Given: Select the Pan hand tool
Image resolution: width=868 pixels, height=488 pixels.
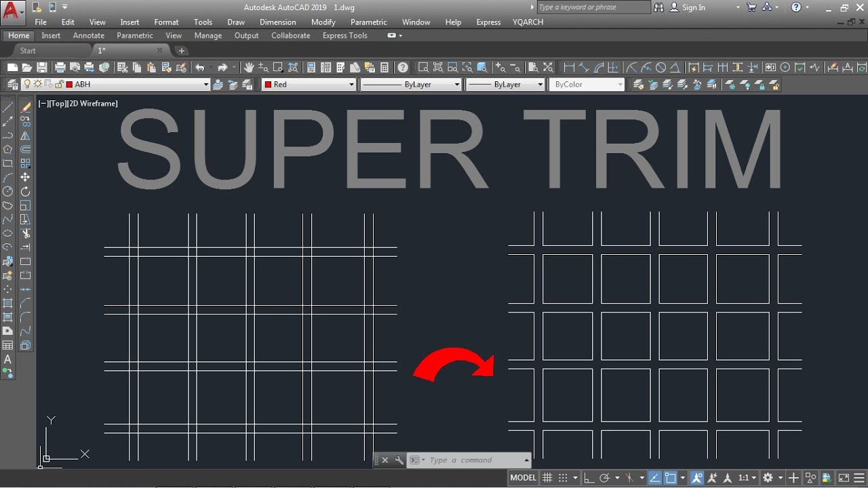Looking at the screenshot, I should 249,67.
